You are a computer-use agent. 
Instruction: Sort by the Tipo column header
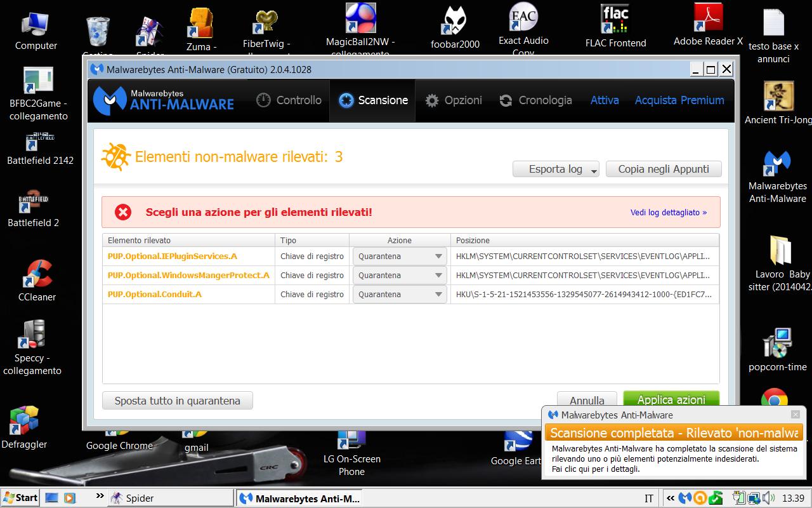pyautogui.click(x=312, y=241)
